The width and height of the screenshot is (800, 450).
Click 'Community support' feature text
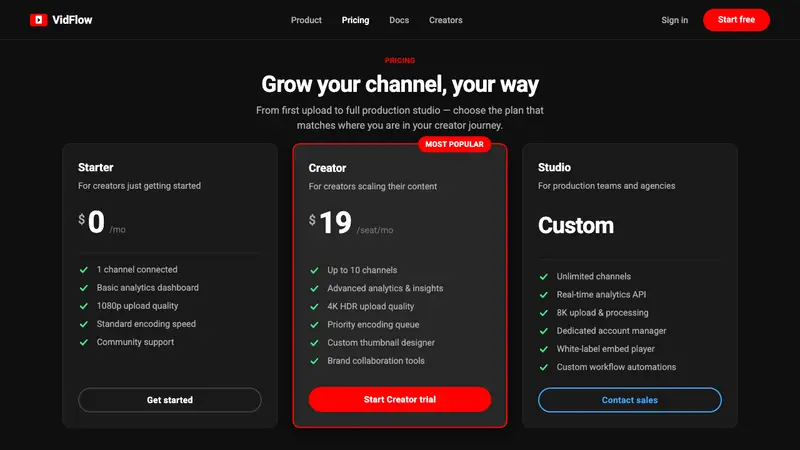click(136, 342)
